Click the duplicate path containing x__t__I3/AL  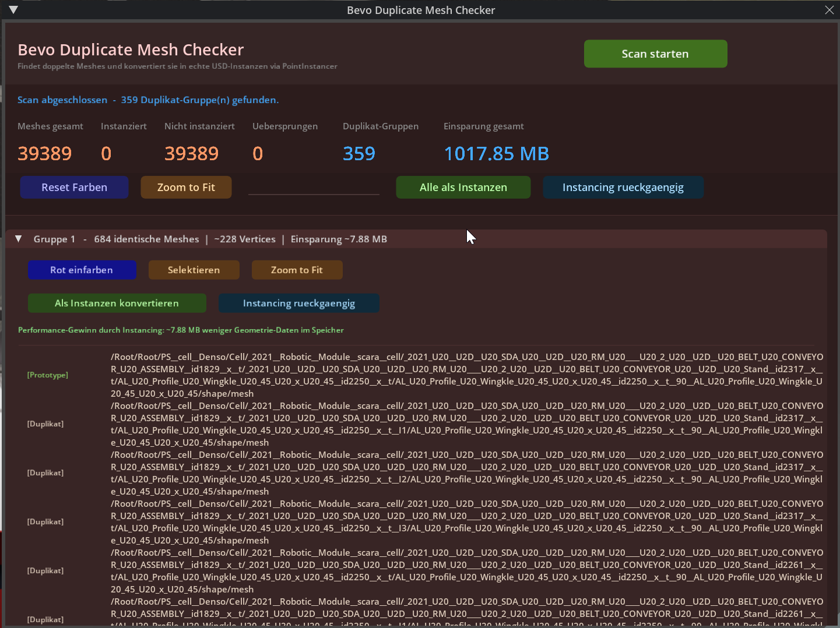(467, 522)
